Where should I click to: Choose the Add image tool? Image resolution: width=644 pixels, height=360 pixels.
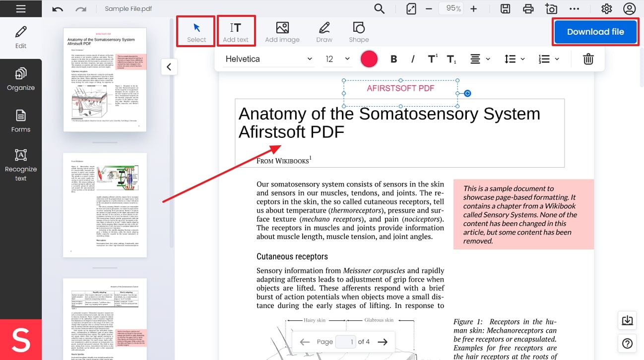[x=282, y=32]
